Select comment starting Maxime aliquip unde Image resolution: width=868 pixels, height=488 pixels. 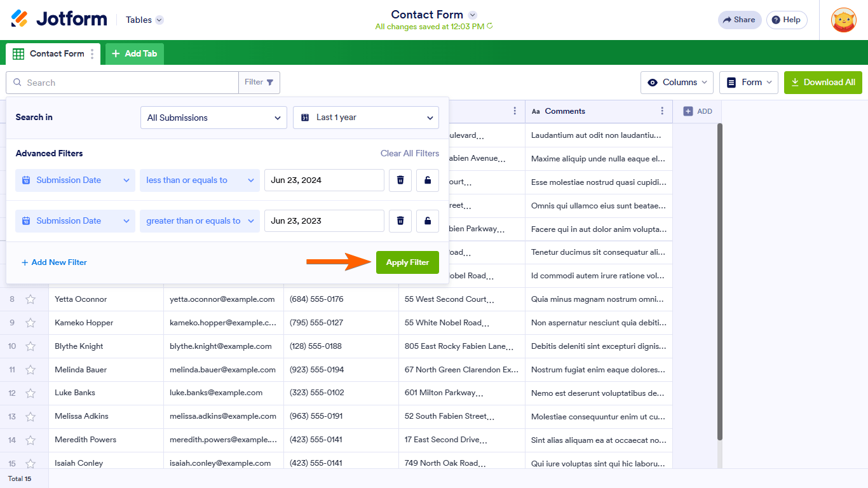click(599, 159)
